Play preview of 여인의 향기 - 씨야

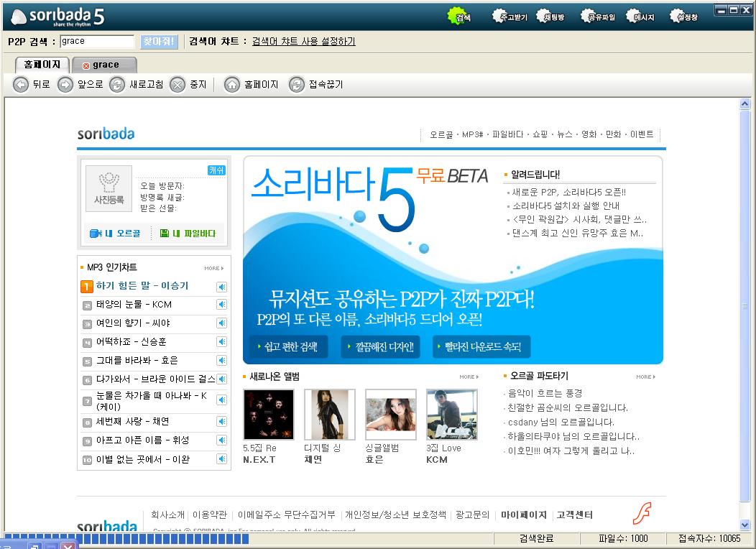[x=221, y=323]
